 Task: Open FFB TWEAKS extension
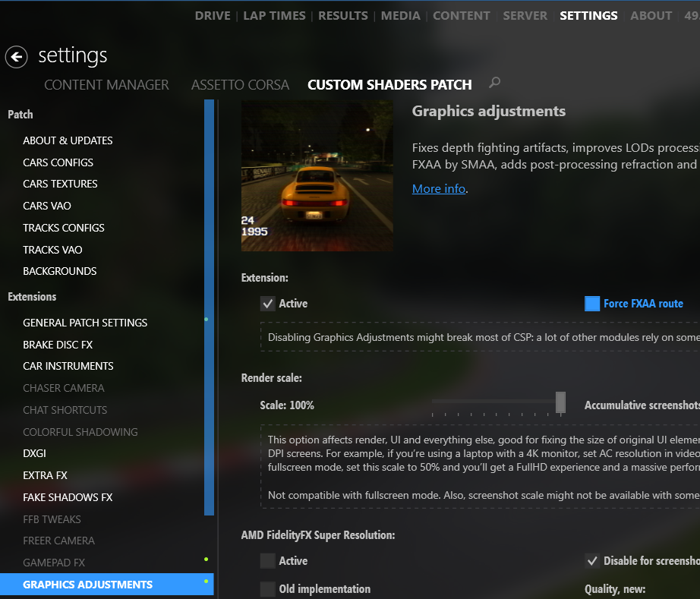(52, 519)
